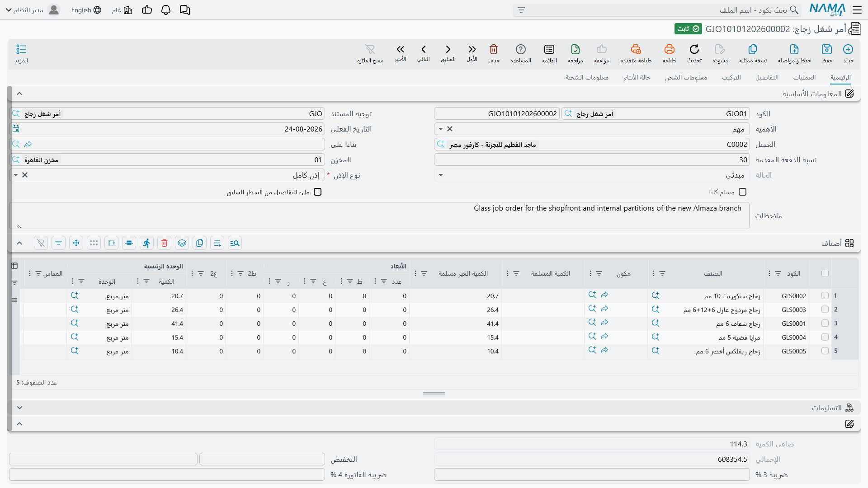Open the القائمة list icon

(549, 49)
